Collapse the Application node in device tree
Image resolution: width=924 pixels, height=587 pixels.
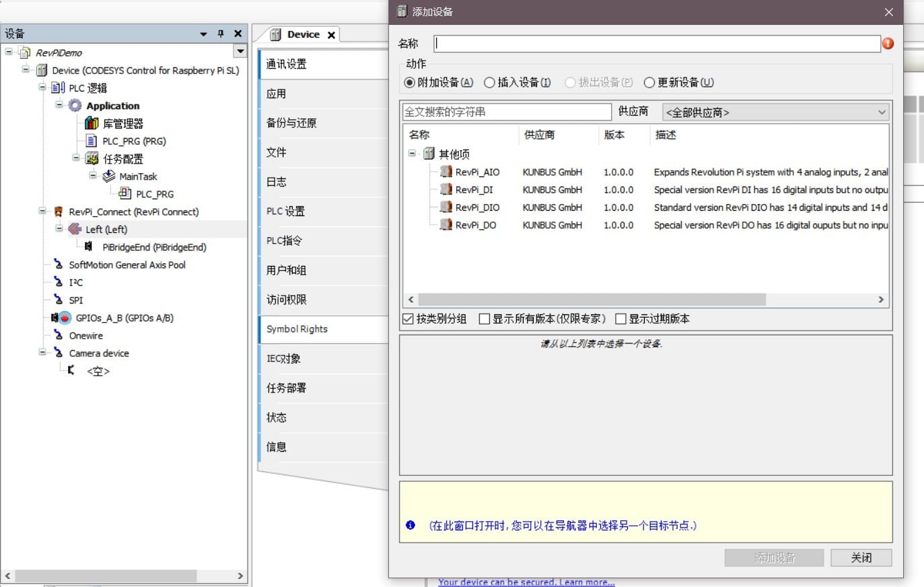tap(59, 105)
